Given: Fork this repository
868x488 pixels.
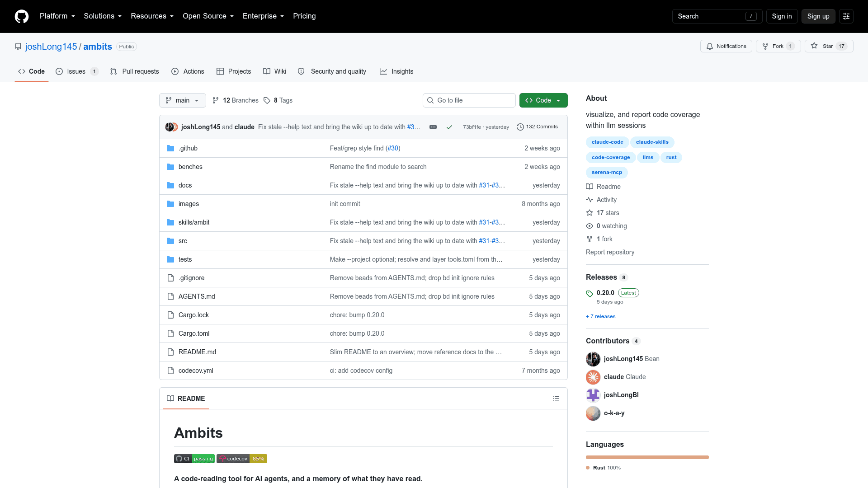Looking at the screenshot, I should [778, 46].
